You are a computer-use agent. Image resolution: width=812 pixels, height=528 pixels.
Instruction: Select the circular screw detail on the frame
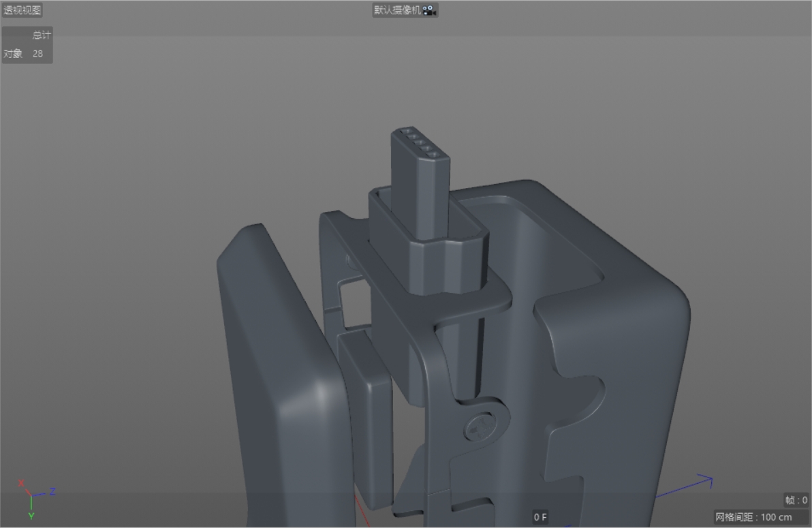click(x=481, y=426)
